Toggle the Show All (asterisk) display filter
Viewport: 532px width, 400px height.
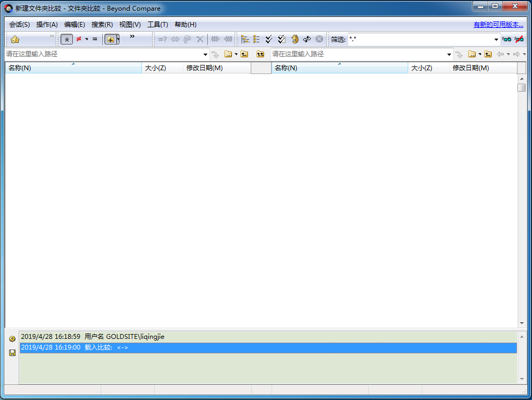[66, 39]
